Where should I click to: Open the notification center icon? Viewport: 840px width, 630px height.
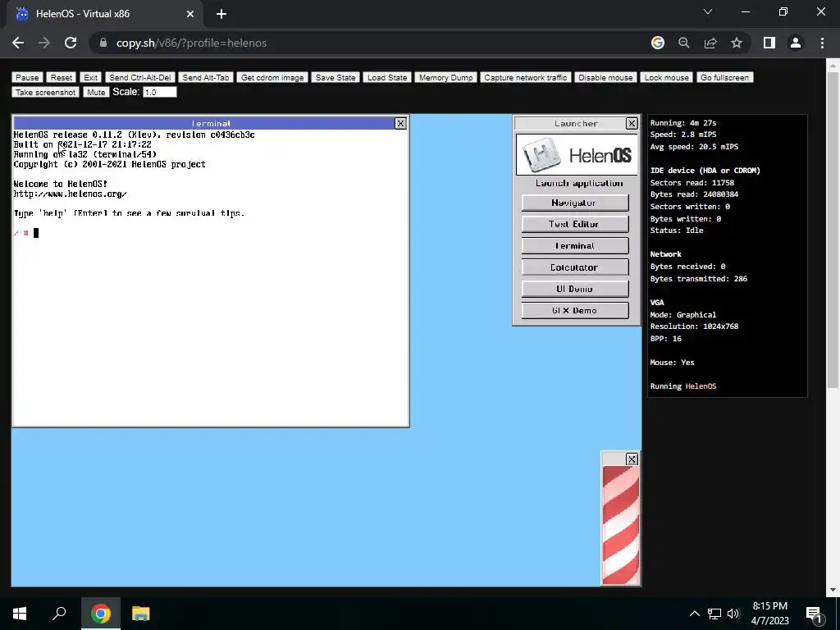[814, 614]
